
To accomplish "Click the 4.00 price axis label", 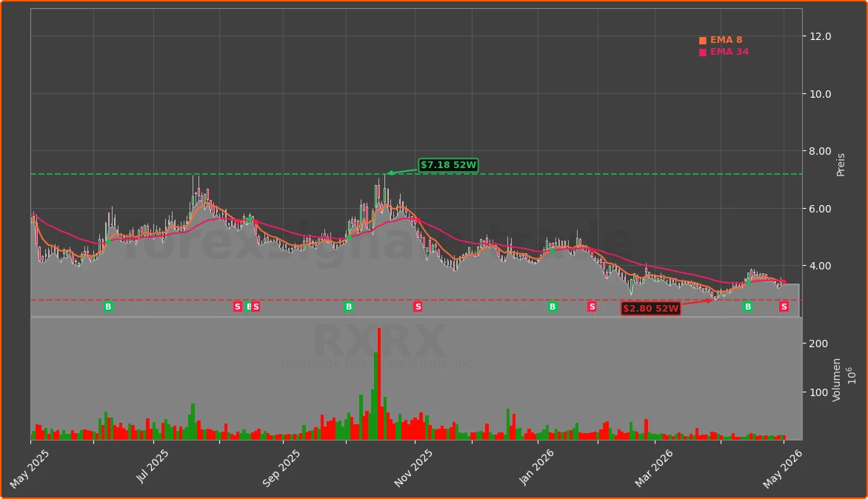I will point(821,266).
